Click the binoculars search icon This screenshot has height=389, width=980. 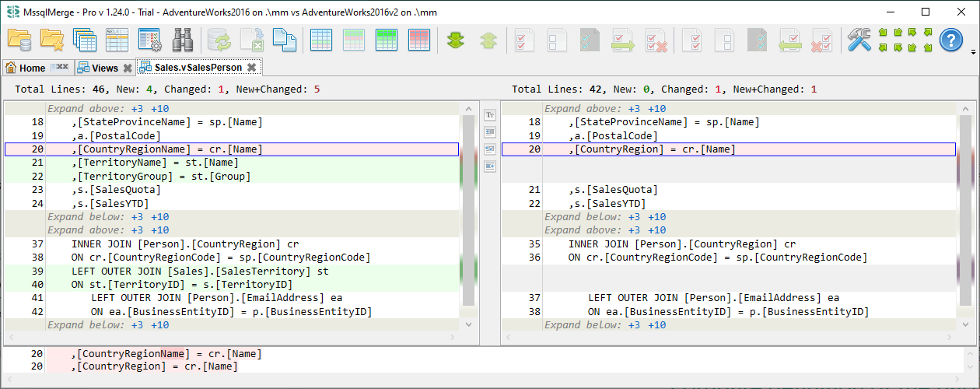pyautogui.click(x=183, y=40)
